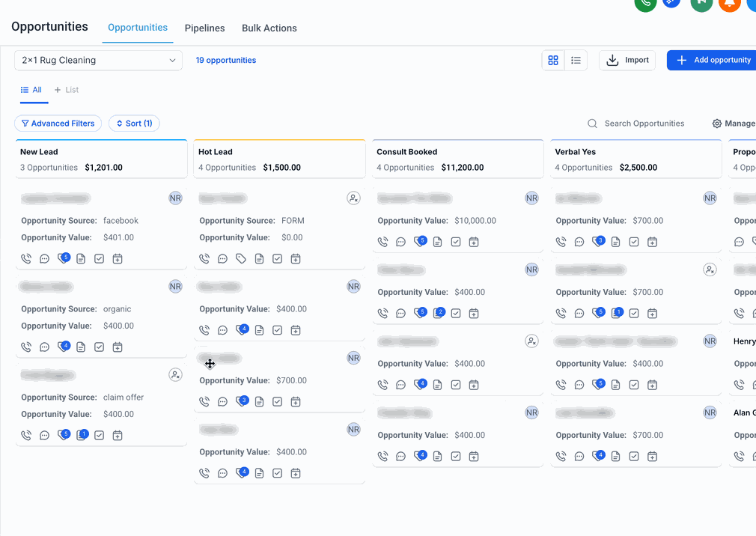
Task: Open tags icon on Verbal Yes $400.00 card
Action: point(598,384)
